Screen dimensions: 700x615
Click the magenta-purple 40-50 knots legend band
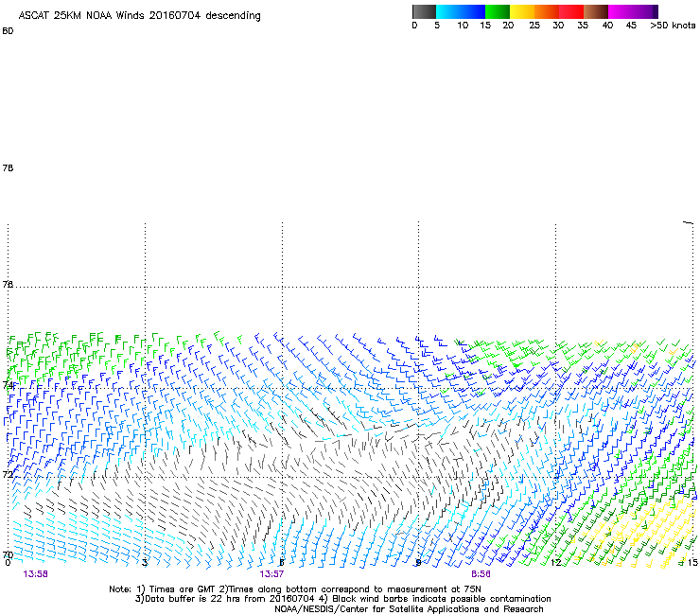click(x=633, y=11)
